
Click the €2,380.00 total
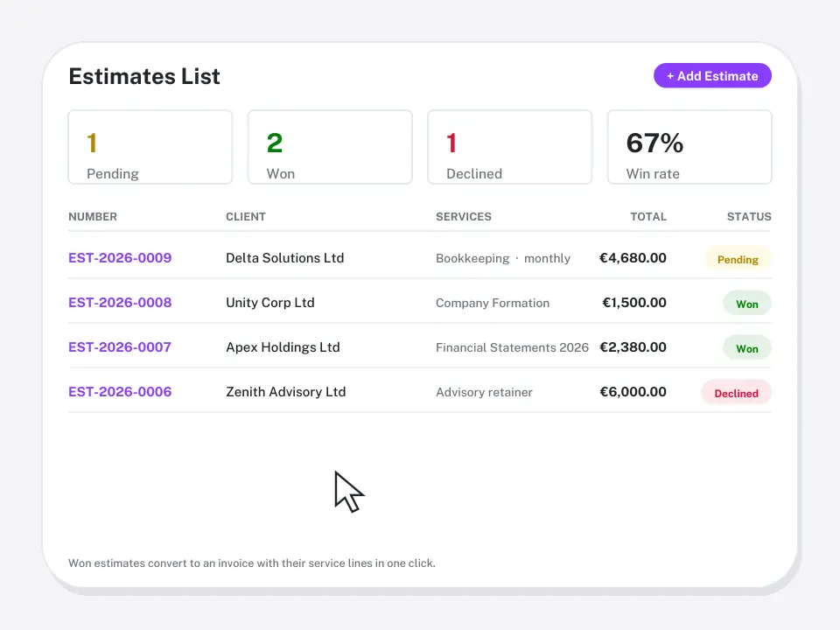633,347
